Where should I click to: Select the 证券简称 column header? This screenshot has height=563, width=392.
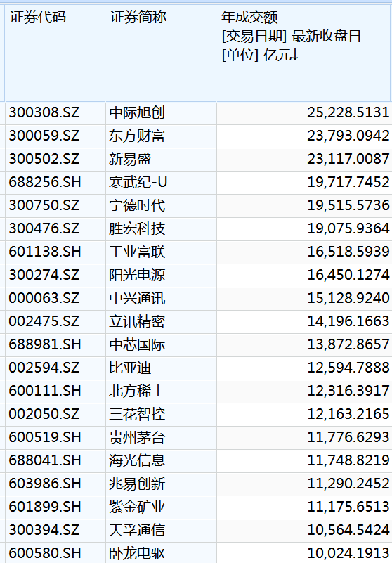(x=160, y=53)
